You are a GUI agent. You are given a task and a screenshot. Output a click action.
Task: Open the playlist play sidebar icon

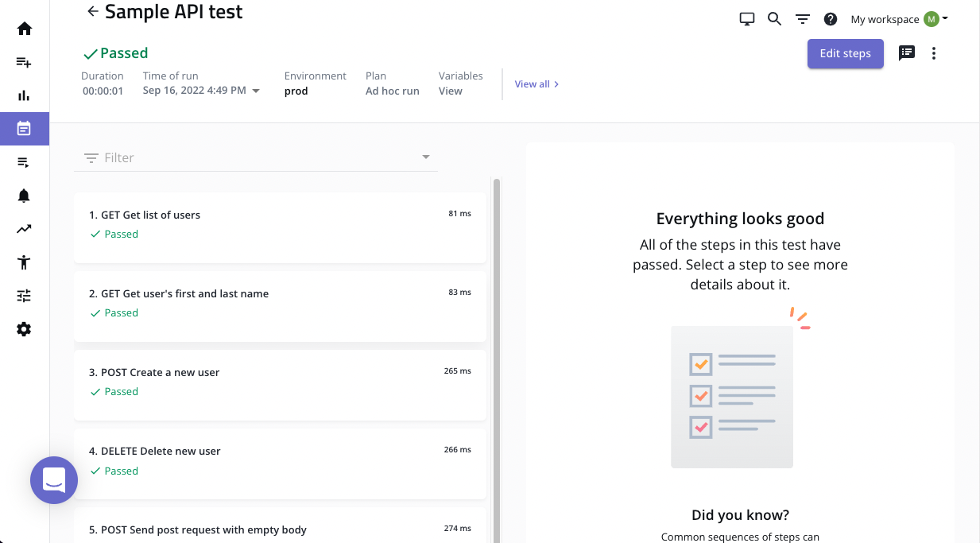pyautogui.click(x=24, y=162)
